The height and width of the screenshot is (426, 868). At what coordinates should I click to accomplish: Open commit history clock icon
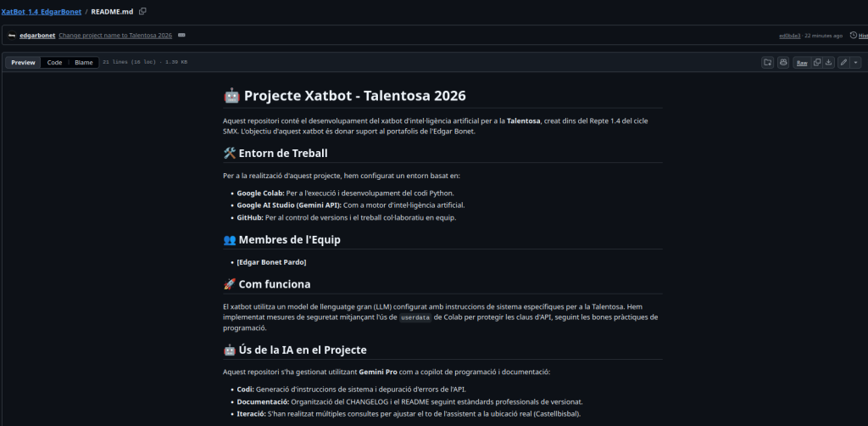click(x=854, y=36)
